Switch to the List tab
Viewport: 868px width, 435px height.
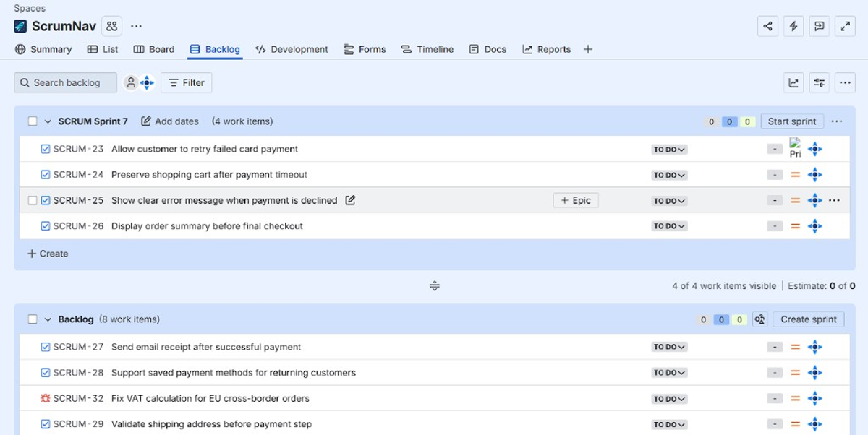point(103,49)
